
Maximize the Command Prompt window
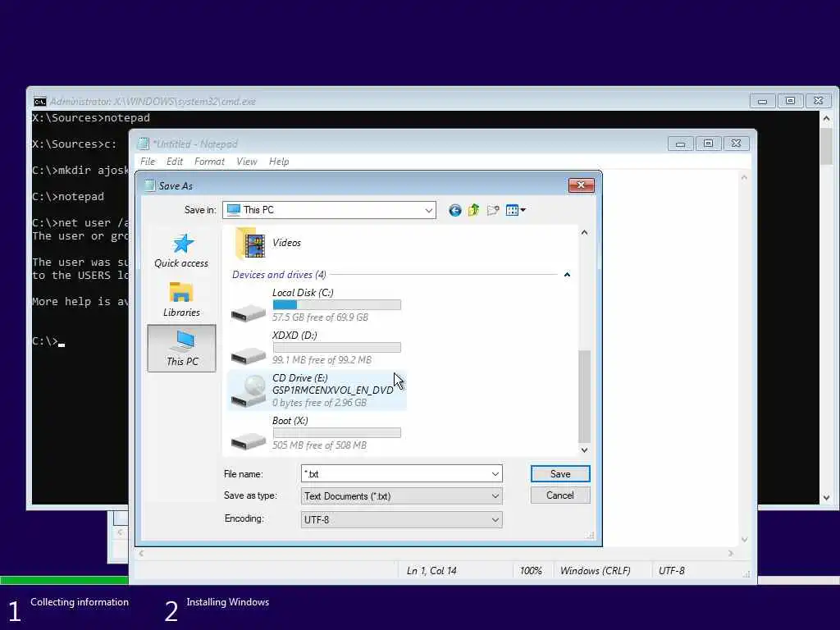point(790,101)
